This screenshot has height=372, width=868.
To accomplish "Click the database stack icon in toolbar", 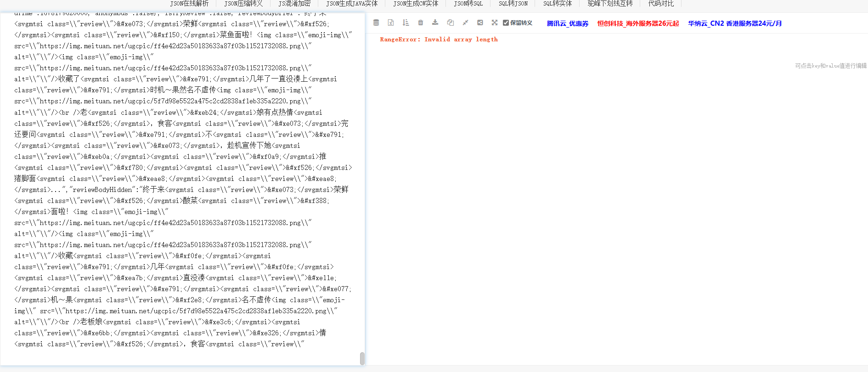I will click(376, 23).
